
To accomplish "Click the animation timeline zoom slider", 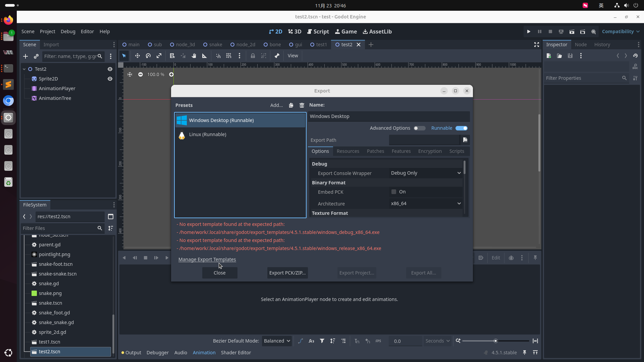I will [495, 341].
